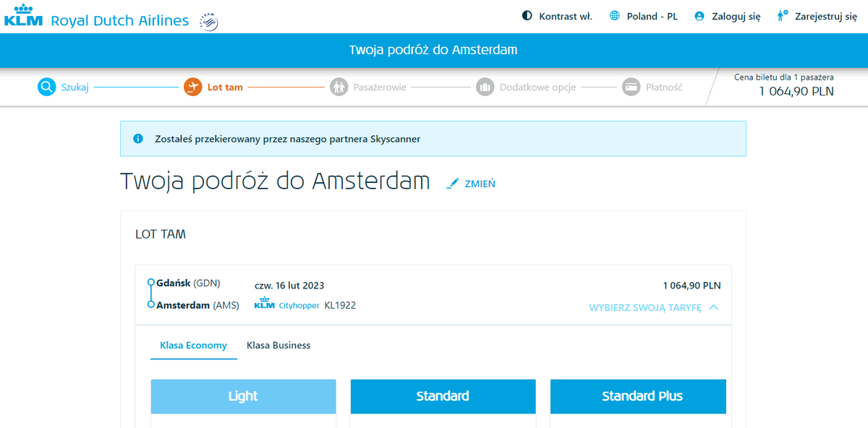Select the Lot tam step label
This screenshot has width=868, height=428.
coord(225,87)
